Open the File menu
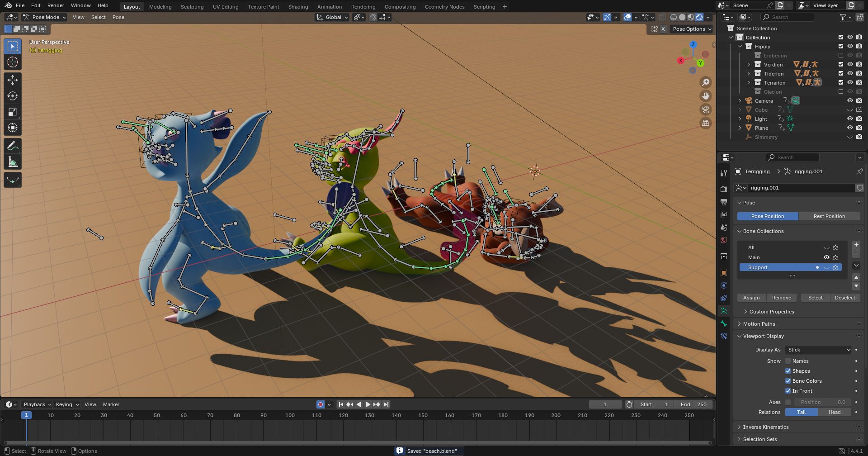868x456 pixels. click(20, 5)
